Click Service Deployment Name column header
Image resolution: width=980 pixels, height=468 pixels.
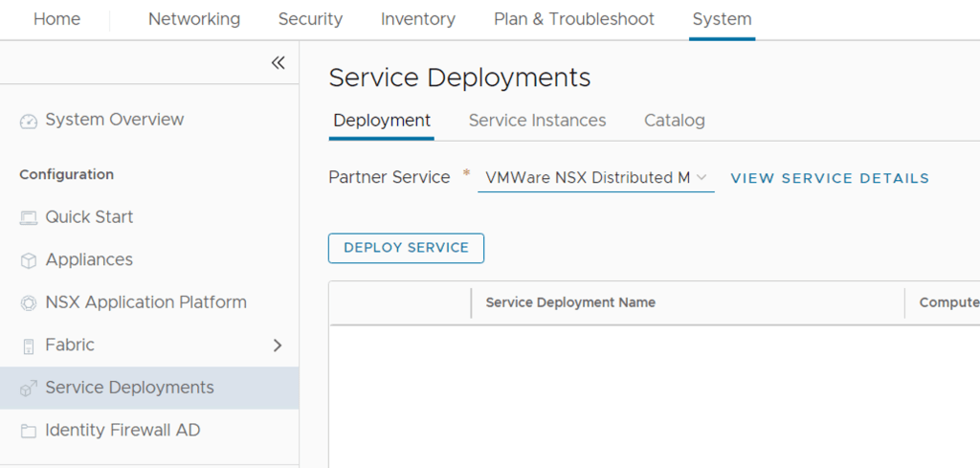570,302
